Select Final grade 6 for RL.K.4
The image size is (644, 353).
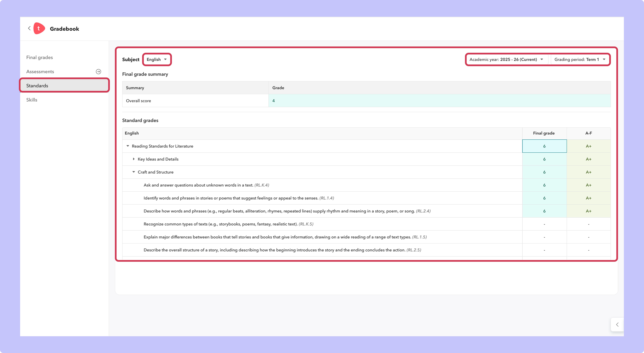545,185
